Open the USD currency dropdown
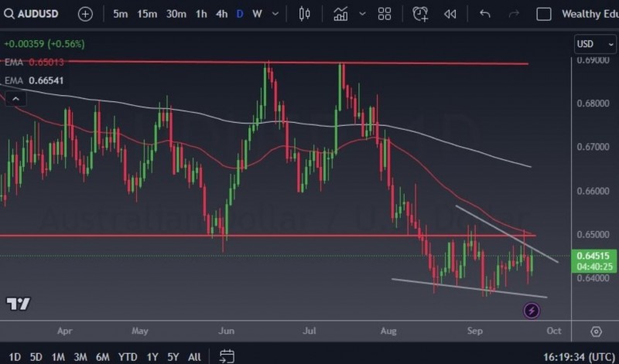The height and width of the screenshot is (364, 619). (595, 44)
